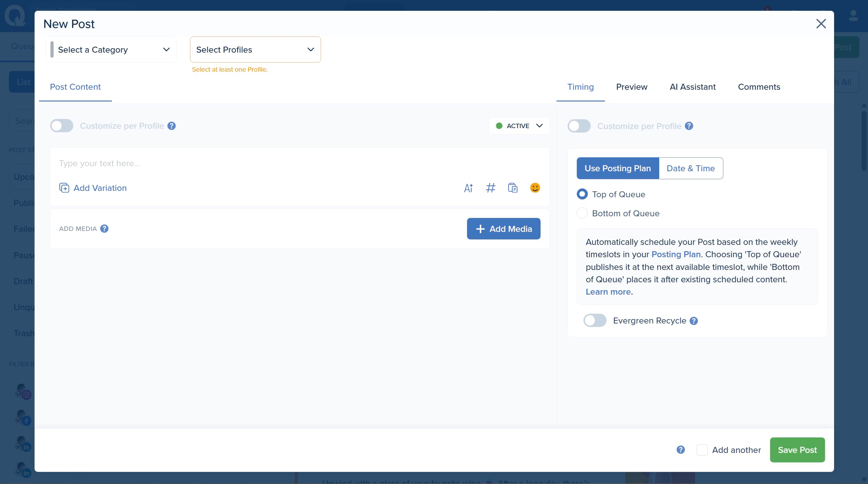Screen dimensions: 868x484
Task: Switch to the Preview tab
Action: tap(631, 87)
